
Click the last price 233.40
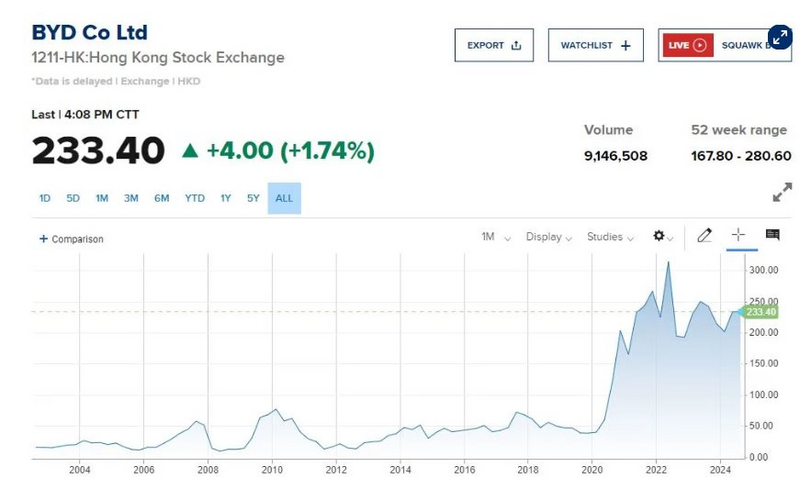pos(98,151)
